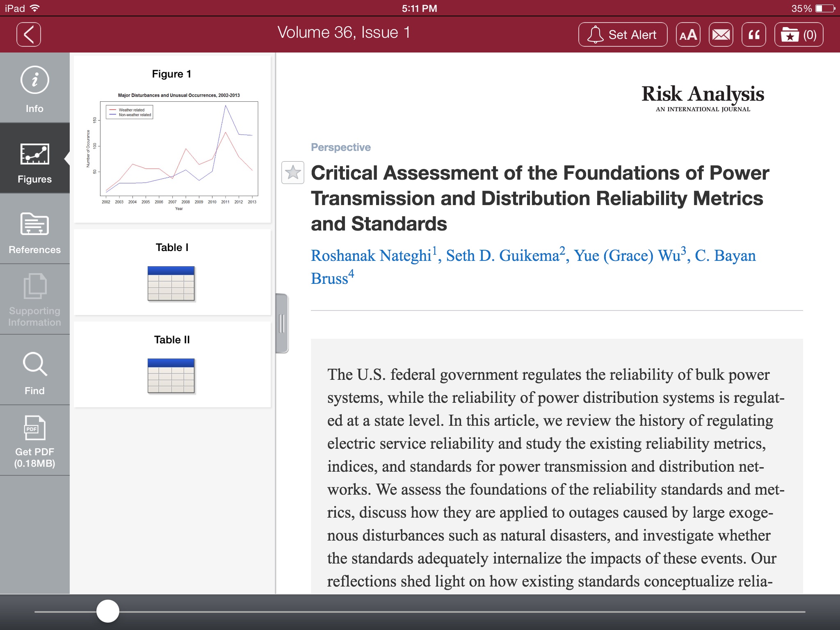Tap the back arrow button
The height and width of the screenshot is (630, 840).
tap(29, 34)
